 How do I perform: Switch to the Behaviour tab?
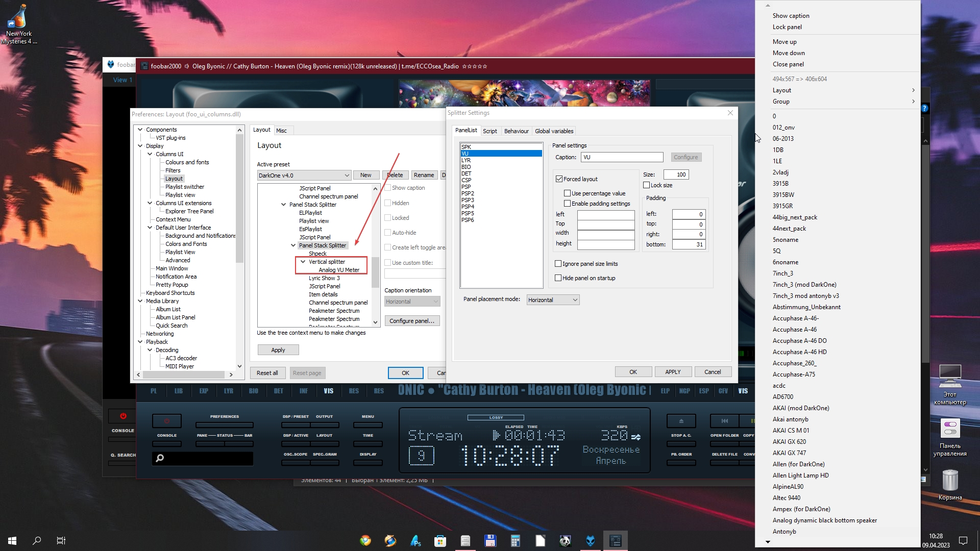click(516, 131)
